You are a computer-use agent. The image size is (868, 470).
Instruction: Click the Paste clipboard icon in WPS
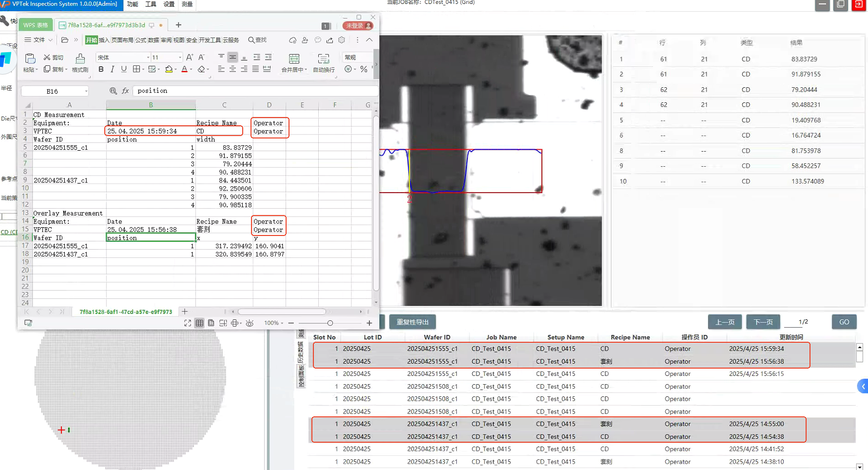30,59
